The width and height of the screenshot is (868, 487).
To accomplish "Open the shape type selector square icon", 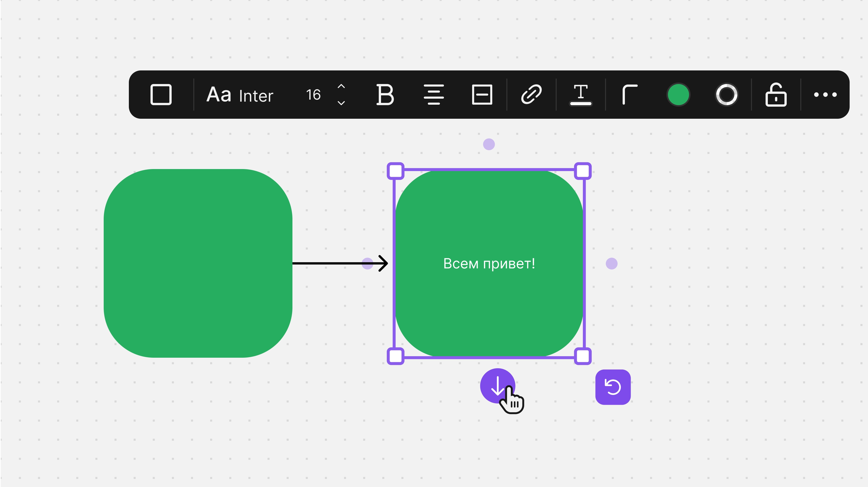I will pos(161,95).
